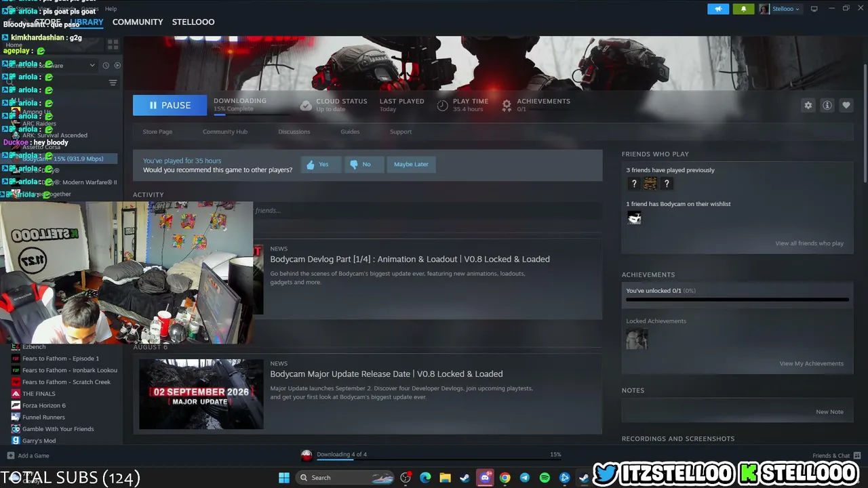Viewport: 868px width, 488px height.
Task: Click the cloud status icon
Action: click(x=306, y=106)
